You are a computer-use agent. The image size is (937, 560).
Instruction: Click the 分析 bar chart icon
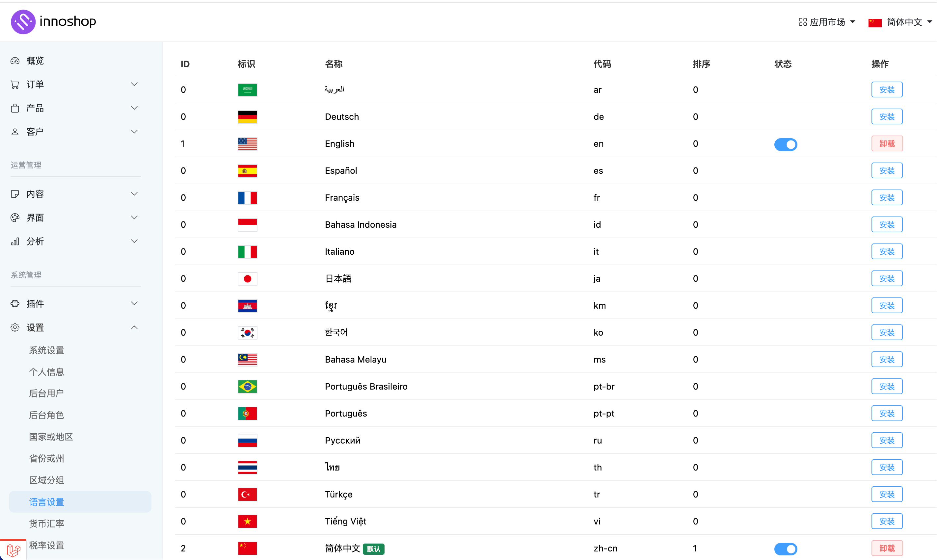(15, 242)
